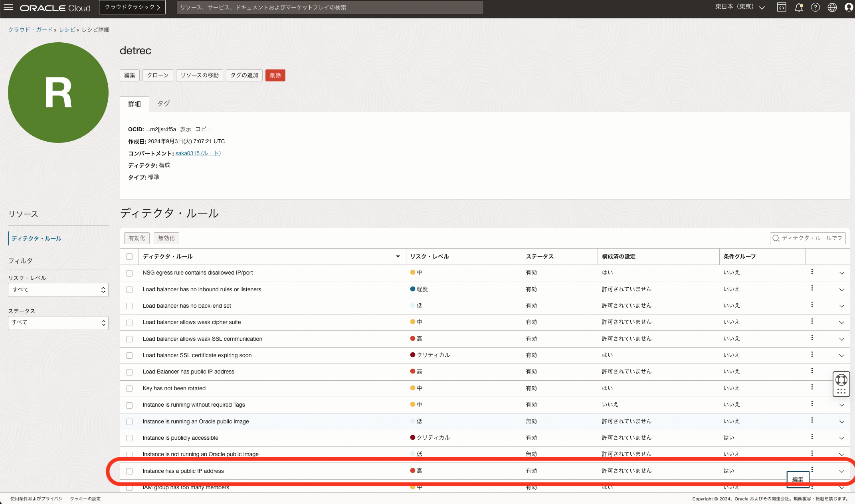Image resolution: width=855 pixels, height=504 pixels.
Task: Open the help menu
Action: pyautogui.click(x=815, y=7)
